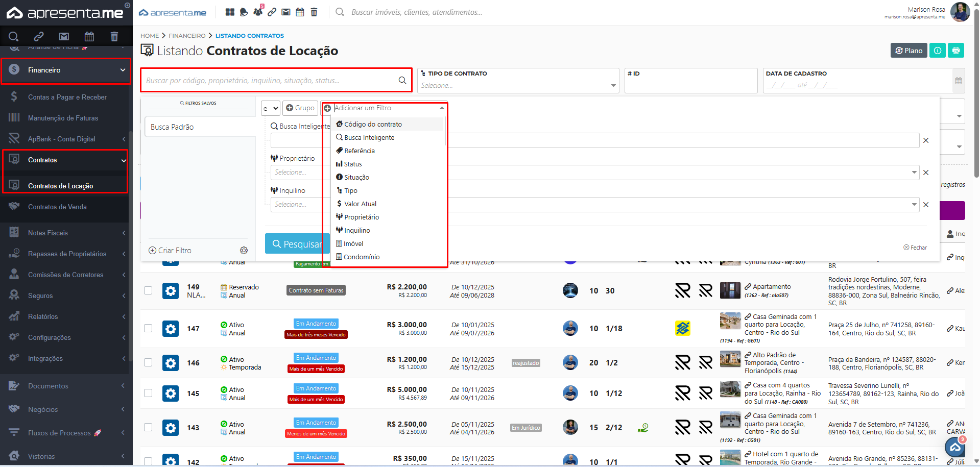
Task: Click the Plano button
Action: tap(909, 51)
